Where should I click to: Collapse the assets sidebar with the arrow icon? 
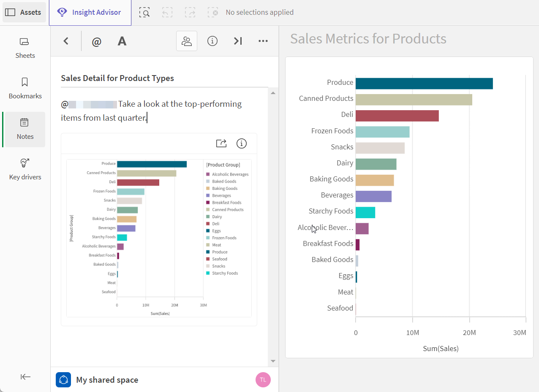(x=25, y=377)
